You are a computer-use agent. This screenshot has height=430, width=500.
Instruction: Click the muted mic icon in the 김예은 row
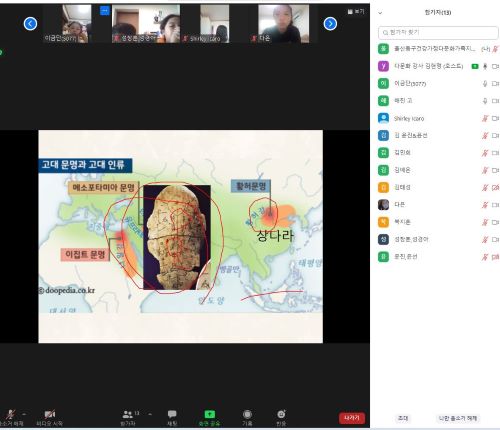click(485, 170)
